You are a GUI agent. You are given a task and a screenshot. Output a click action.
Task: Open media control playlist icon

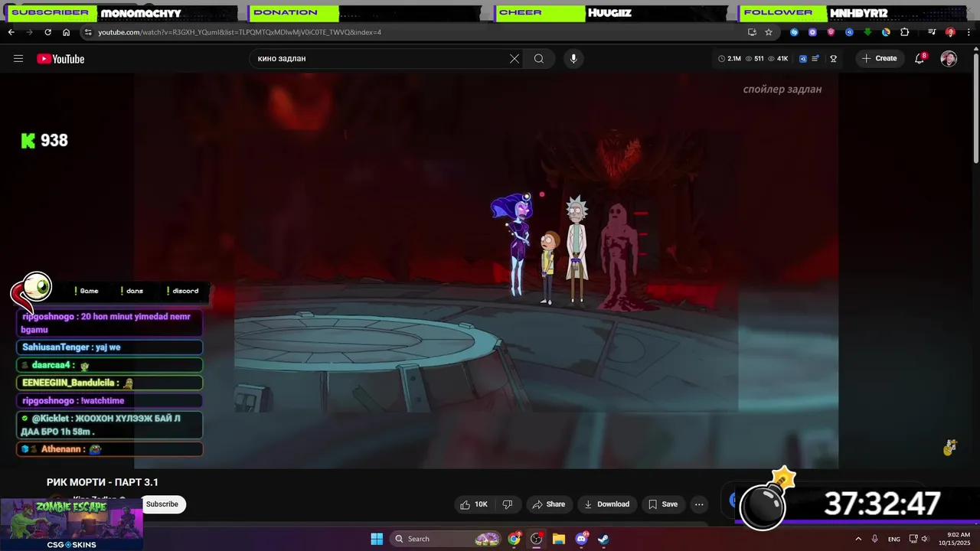coord(932,32)
